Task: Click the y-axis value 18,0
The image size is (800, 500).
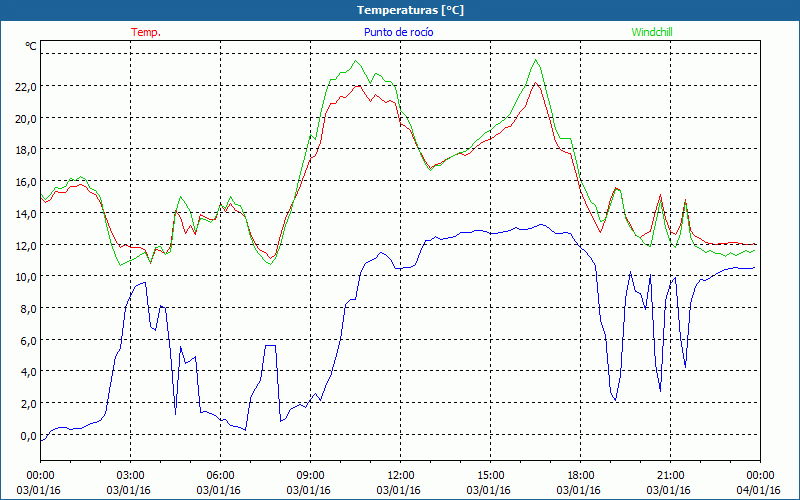Action: (25, 150)
